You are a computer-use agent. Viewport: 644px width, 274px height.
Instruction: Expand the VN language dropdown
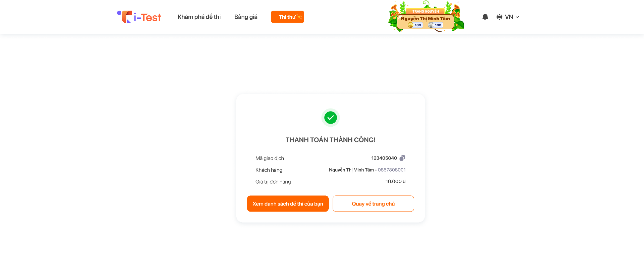(508, 17)
